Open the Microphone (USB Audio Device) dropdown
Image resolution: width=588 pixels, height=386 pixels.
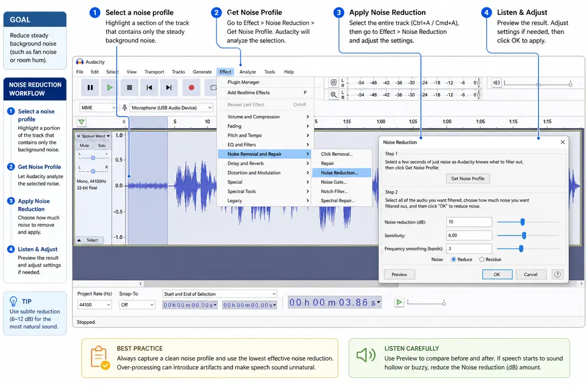171,107
